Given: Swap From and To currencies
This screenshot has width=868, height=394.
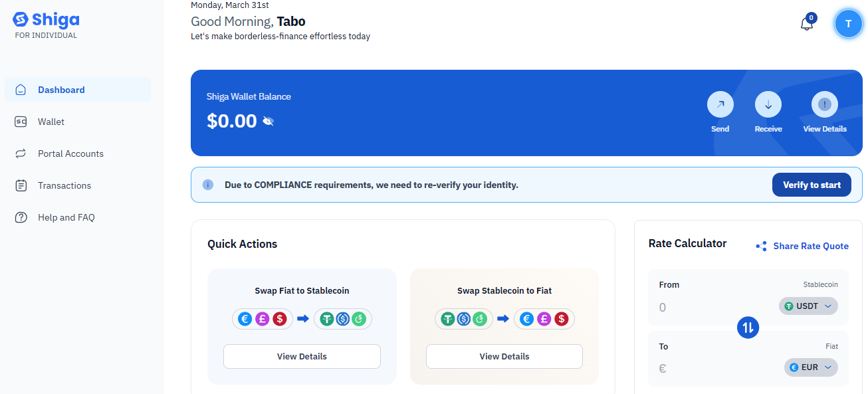Looking at the screenshot, I should 748,328.
